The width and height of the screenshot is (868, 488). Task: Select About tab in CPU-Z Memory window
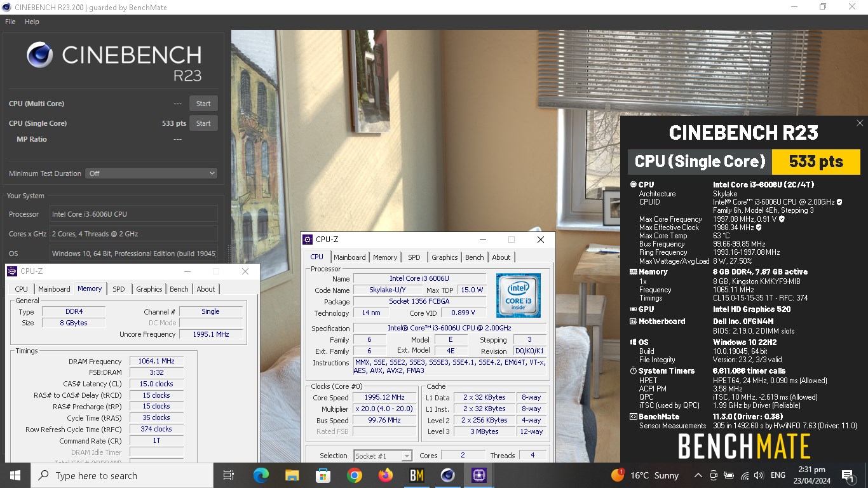coord(206,289)
